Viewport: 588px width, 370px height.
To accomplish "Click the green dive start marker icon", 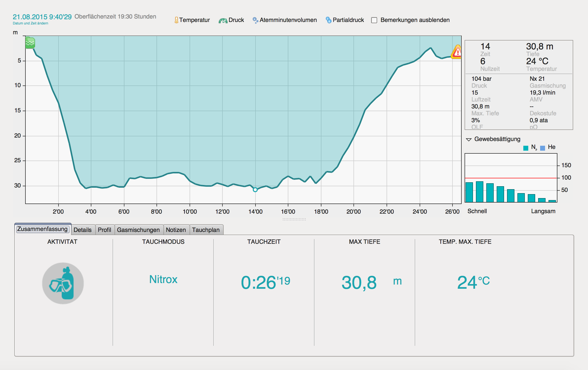I will pyautogui.click(x=30, y=43).
